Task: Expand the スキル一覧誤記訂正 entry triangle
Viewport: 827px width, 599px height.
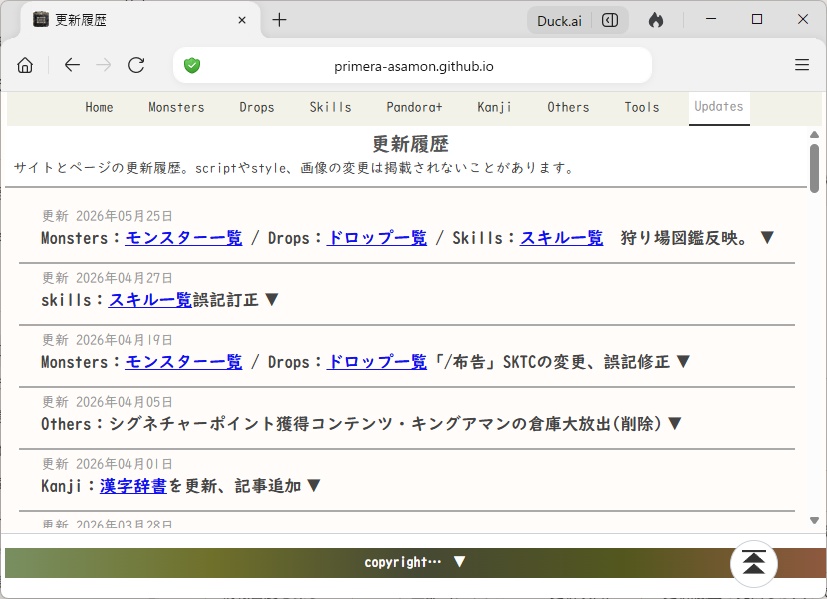Action: (272, 300)
